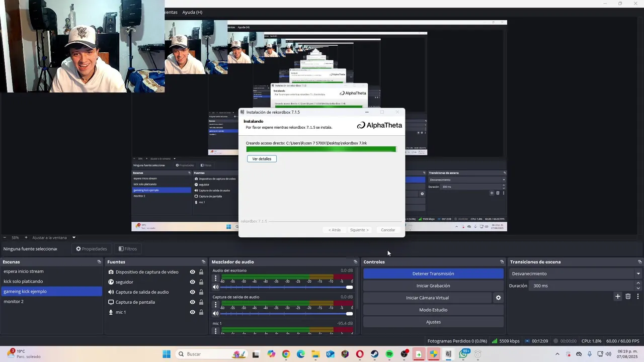Adjust the Audio del escritorio volume slider
This screenshot has height=362, width=644.
click(x=287, y=287)
